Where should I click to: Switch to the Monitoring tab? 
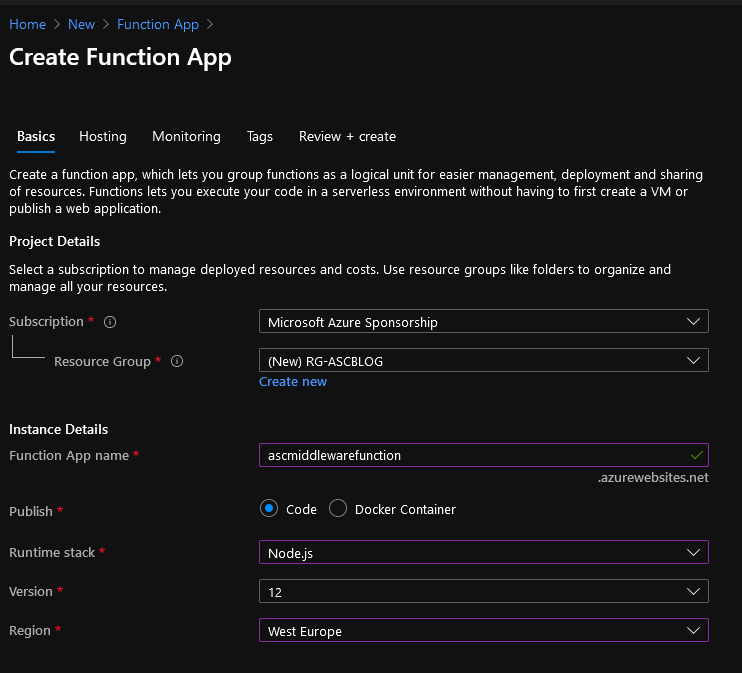[186, 136]
